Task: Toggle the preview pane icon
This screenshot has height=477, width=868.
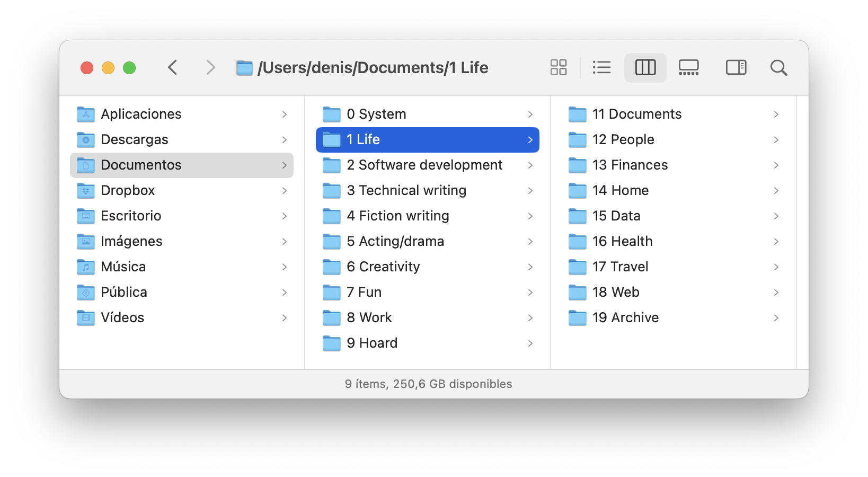Action: 736,67
